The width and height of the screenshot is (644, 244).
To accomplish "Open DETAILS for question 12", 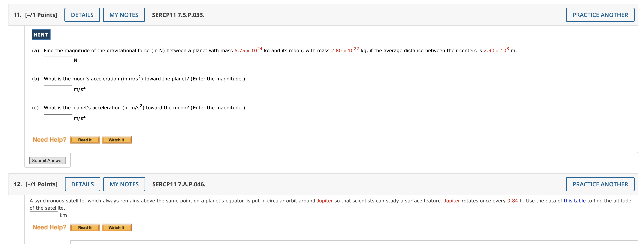I will (82, 184).
